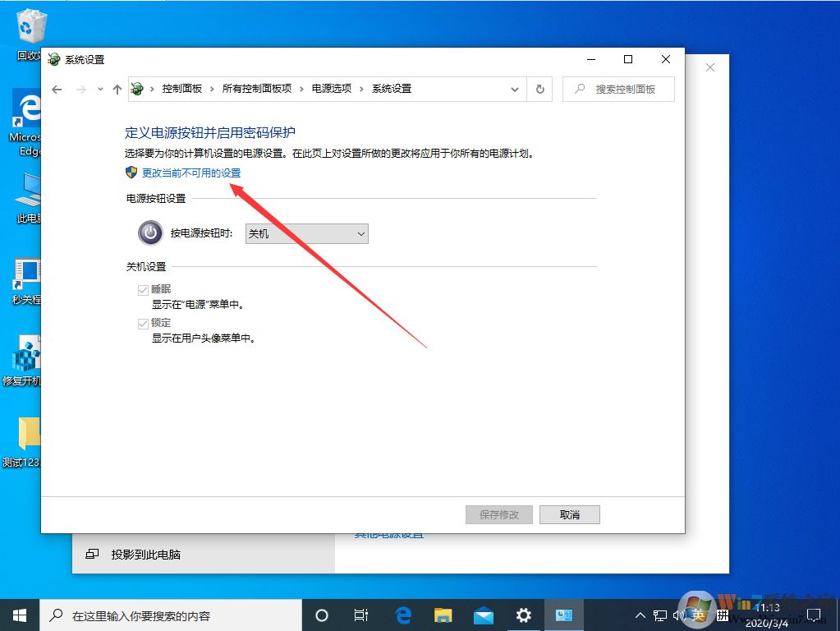The height and width of the screenshot is (631, 840).
Task: Enable hidden icons via taskbar up arrow
Action: click(640, 614)
